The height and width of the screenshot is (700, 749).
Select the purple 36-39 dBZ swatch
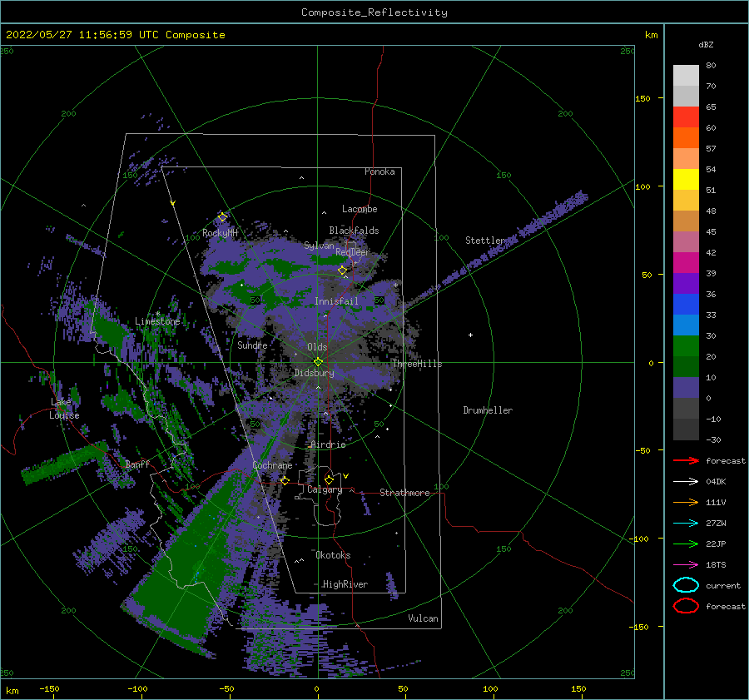tap(686, 283)
